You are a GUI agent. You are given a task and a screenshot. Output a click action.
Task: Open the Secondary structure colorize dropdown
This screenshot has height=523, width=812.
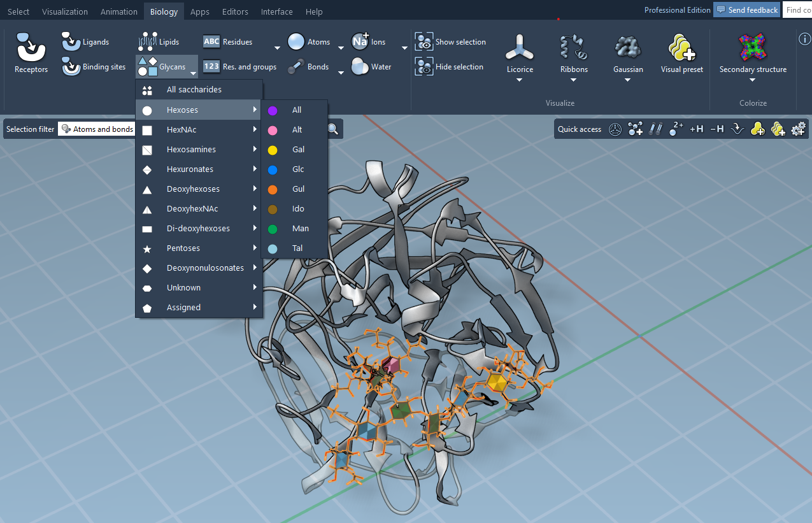coord(752,80)
